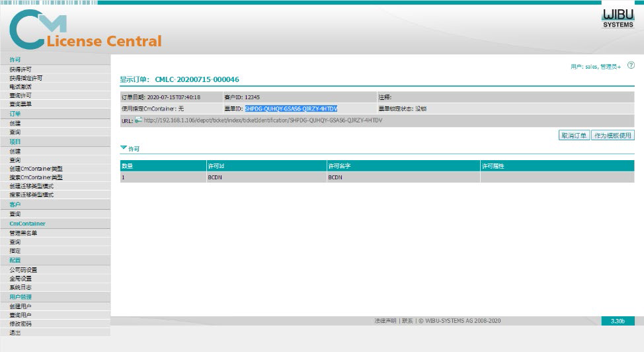Open 创建CmContainer类型 in the sidebar
Viewport: 644px width, 352px height.
(36, 169)
